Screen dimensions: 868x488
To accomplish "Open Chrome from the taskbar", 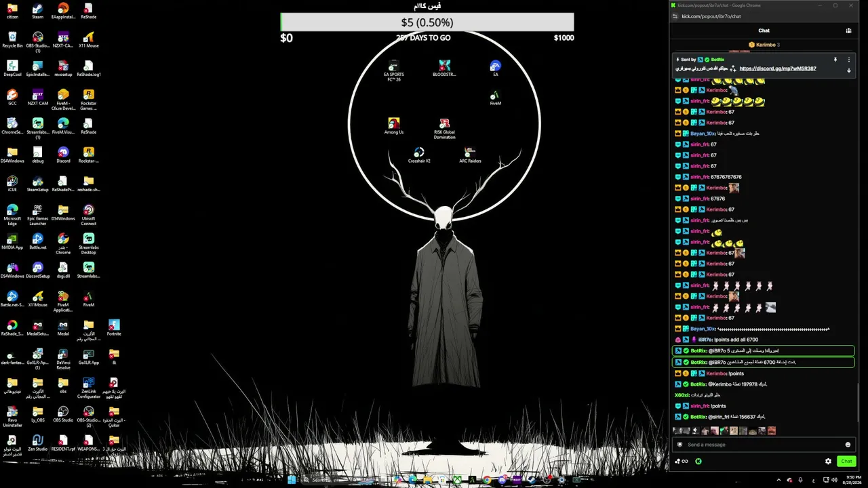I will point(486,480).
